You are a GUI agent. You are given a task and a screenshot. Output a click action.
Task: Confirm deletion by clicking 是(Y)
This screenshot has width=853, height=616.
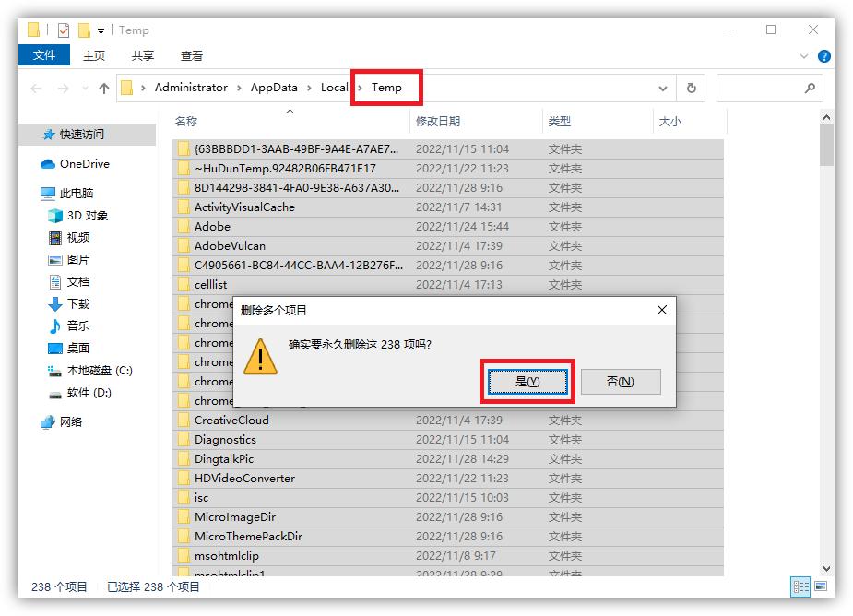527,381
